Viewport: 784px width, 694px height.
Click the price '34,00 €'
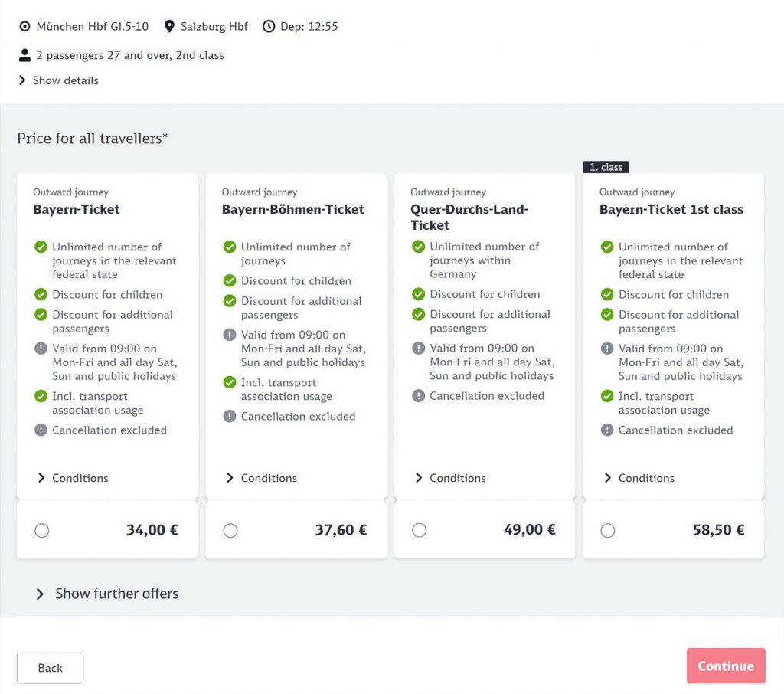[152, 530]
